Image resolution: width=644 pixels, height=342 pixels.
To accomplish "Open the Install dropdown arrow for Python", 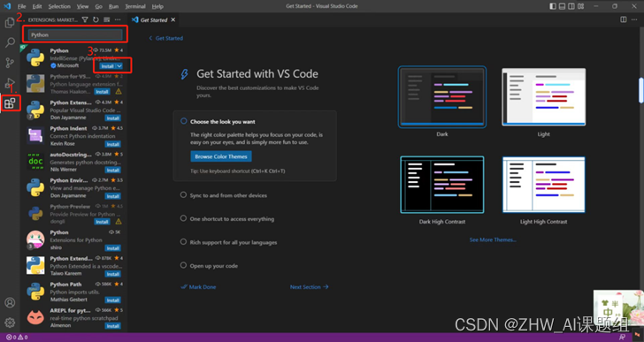I will coord(119,66).
